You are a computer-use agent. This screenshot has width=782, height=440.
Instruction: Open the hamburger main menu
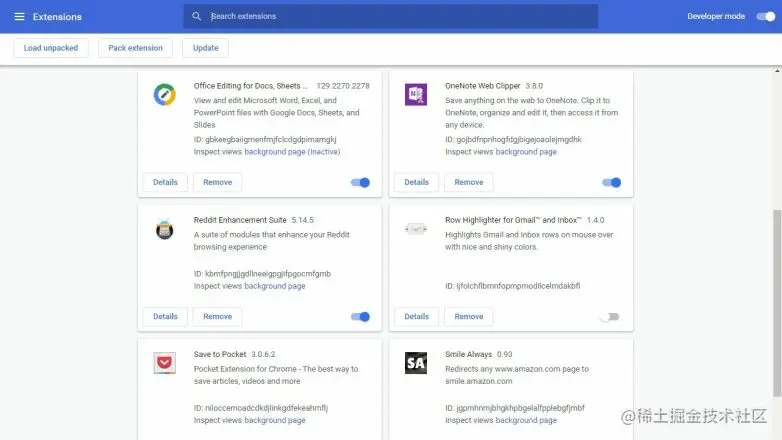19,16
